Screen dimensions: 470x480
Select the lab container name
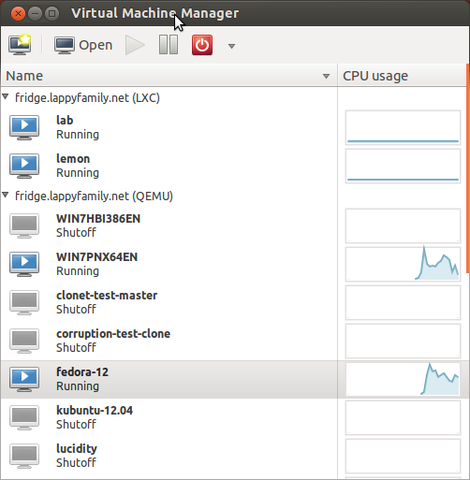click(x=65, y=120)
